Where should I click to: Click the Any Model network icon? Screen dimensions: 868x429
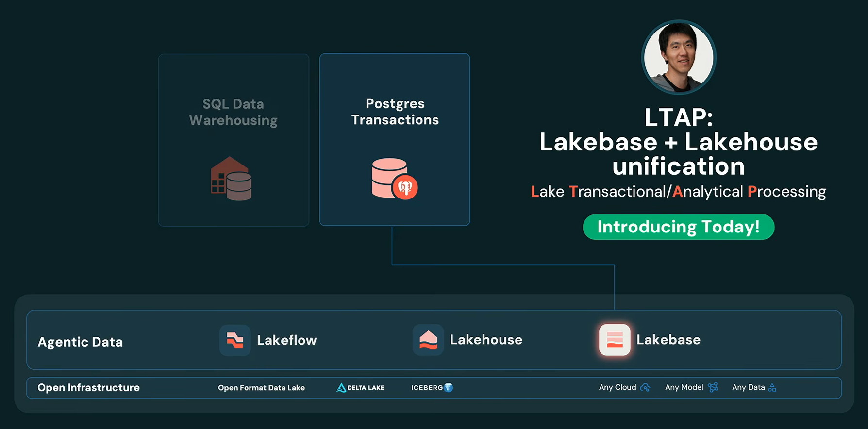(x=713, y=387)
